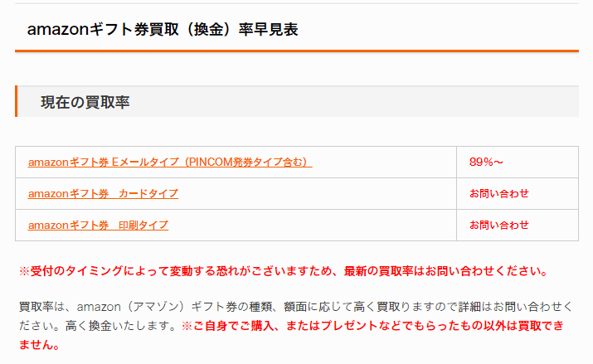Click the final red ません。 text
This screenshot has width=593, height=364.
39,345
